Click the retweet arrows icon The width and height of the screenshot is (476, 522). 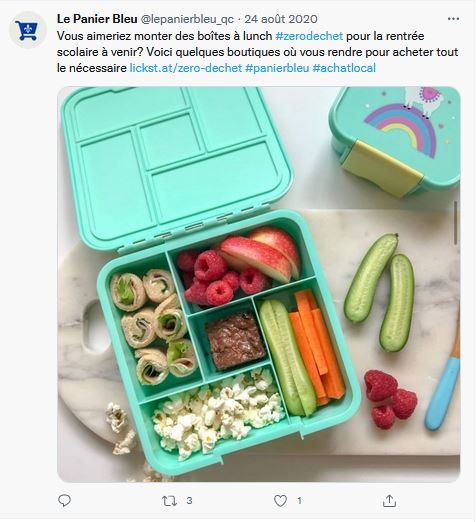pos(169,501)
